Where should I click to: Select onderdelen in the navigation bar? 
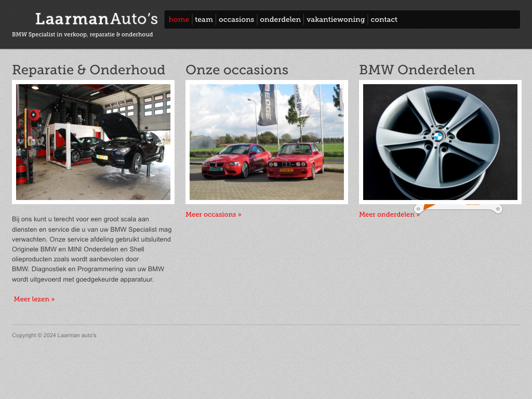280,20
